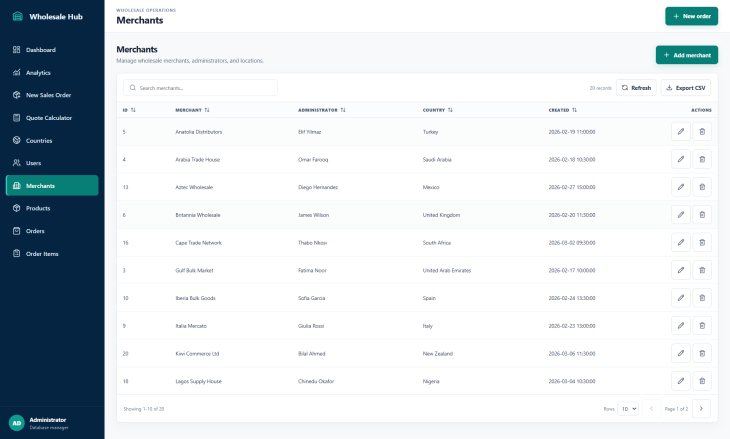This screenshot has height=439, width=730.
Task: Click the New order button
Action: click(x=691, y=16)
